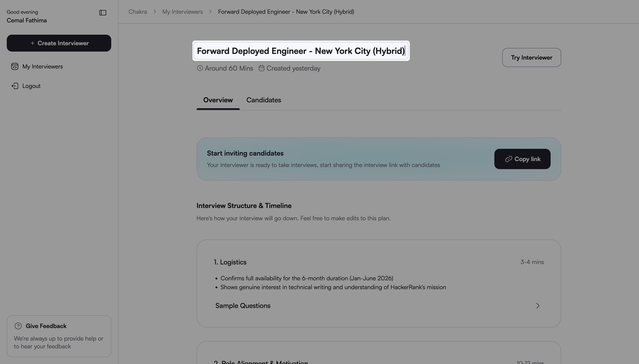Toggle the sidebar collapse icon

(103, 13)
